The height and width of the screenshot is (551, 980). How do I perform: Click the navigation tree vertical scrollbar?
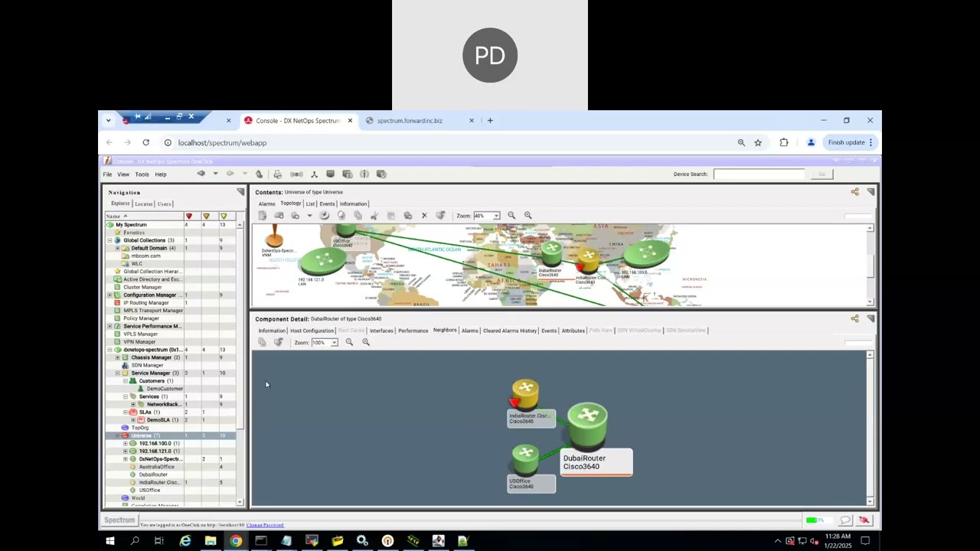[240, 364]
